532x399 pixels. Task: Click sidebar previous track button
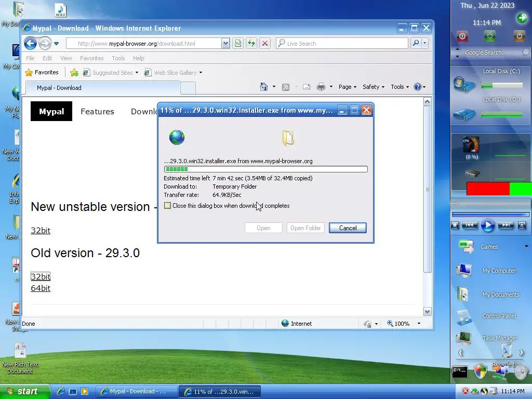tap(470, 225)
